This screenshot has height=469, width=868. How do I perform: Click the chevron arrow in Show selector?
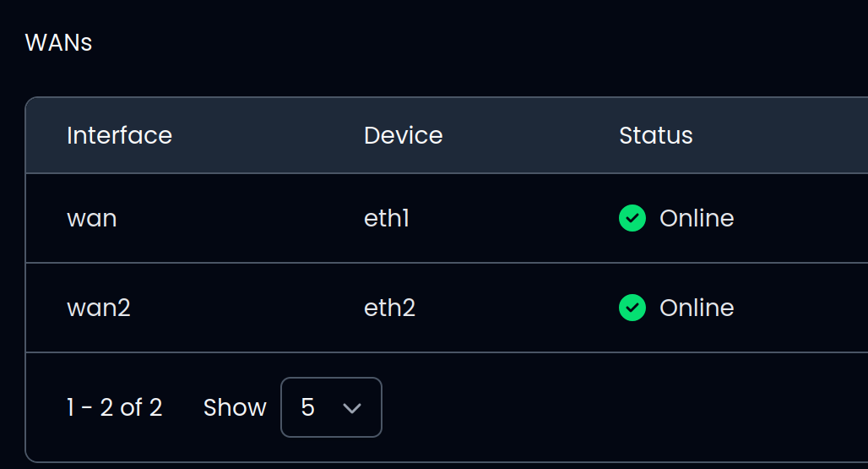(x=352, y=409)
